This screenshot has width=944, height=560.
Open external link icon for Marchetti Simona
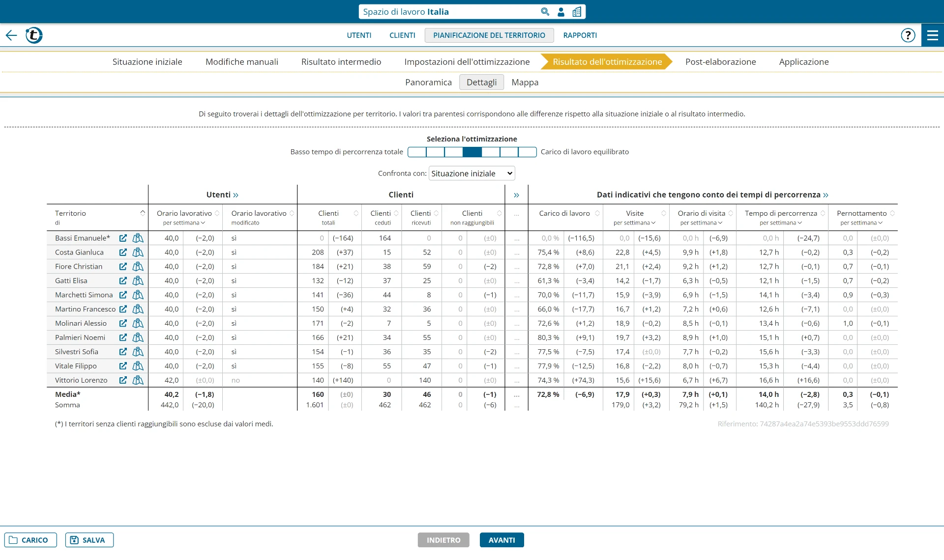(123, 295)
